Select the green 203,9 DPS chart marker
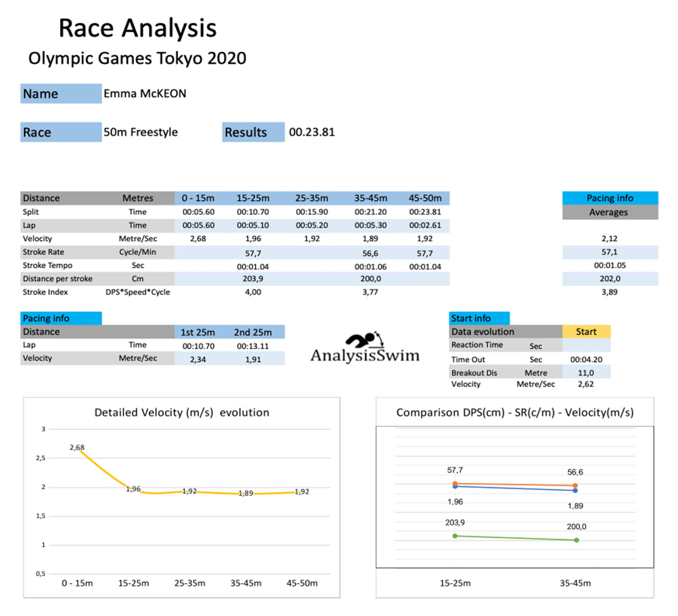Image resolution: width=678 pixels, height=616 pixels. coord(455,536)
